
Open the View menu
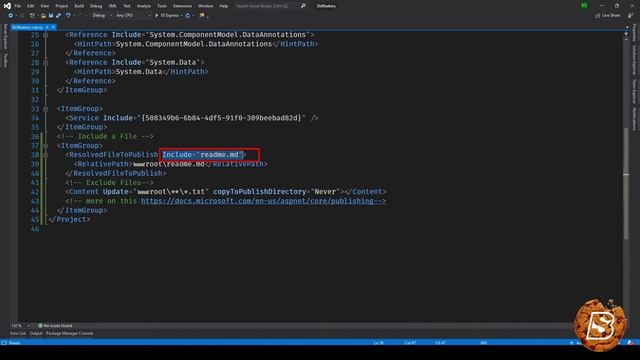45,6
